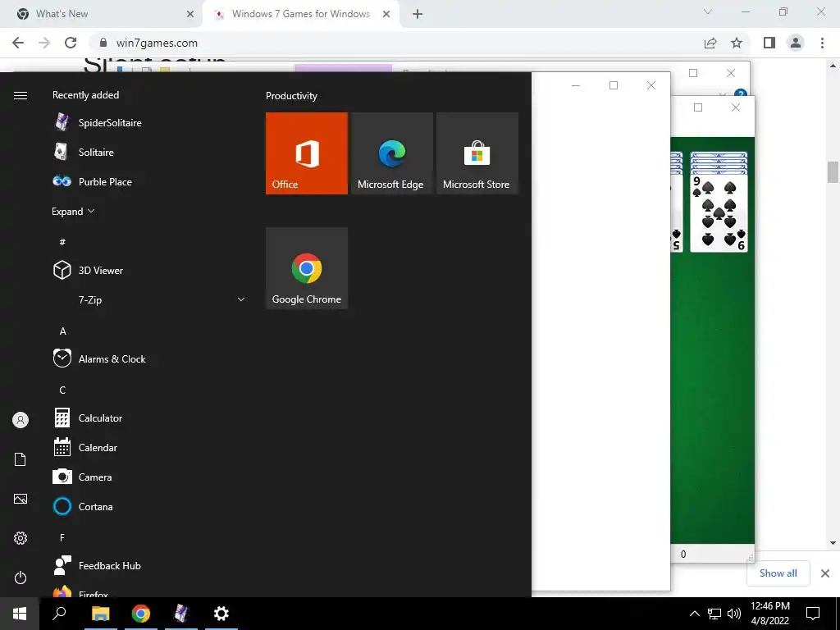Click Show all downloads button
Screen dimensions: 840x630
point(778,573)
